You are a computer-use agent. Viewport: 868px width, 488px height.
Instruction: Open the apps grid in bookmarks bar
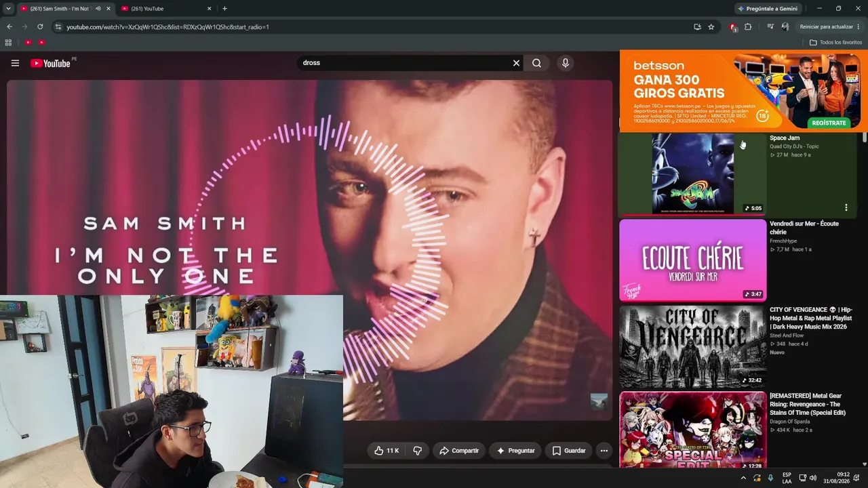(x=8, y=43)
